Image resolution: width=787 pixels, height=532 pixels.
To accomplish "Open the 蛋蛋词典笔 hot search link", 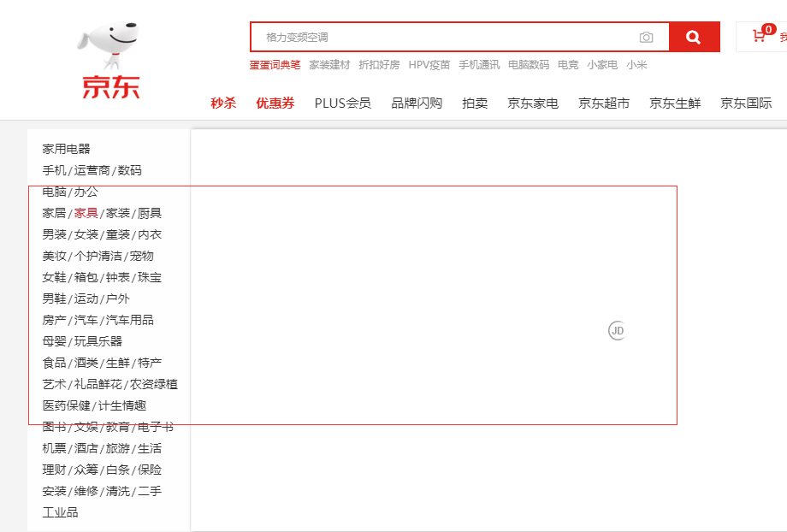I will 275,65.
